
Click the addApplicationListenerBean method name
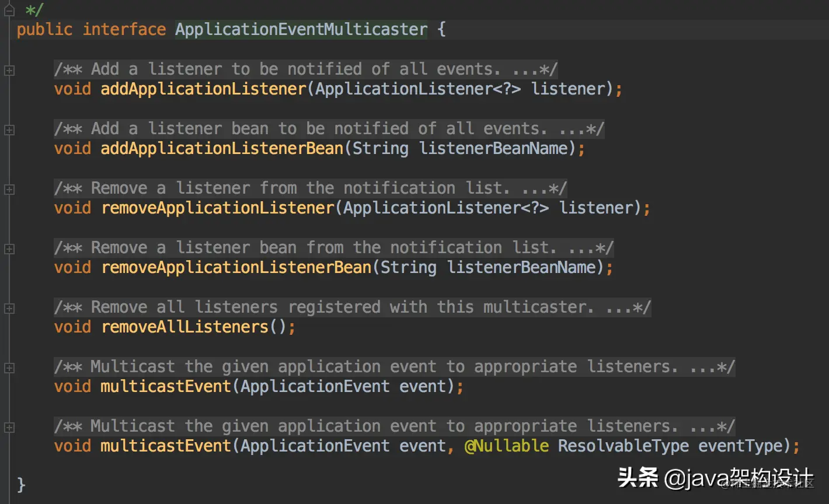click(x=222, y=149)
